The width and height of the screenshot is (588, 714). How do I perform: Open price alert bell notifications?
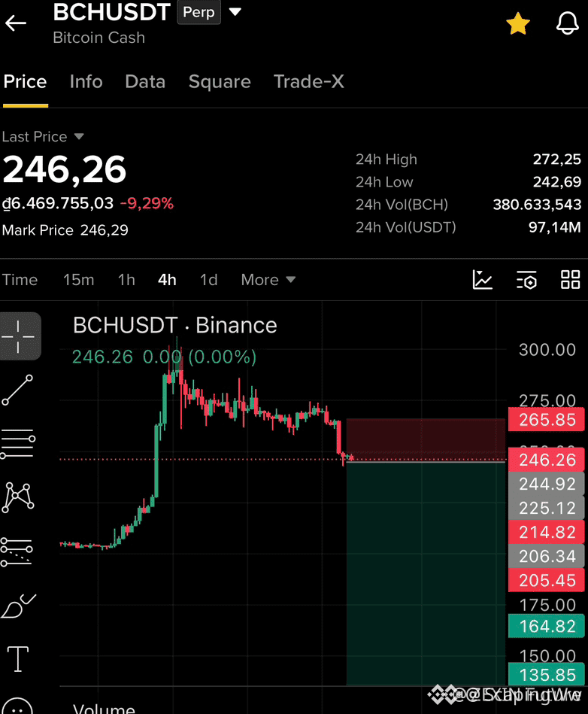pyautogui.click(x=568, y=23)
